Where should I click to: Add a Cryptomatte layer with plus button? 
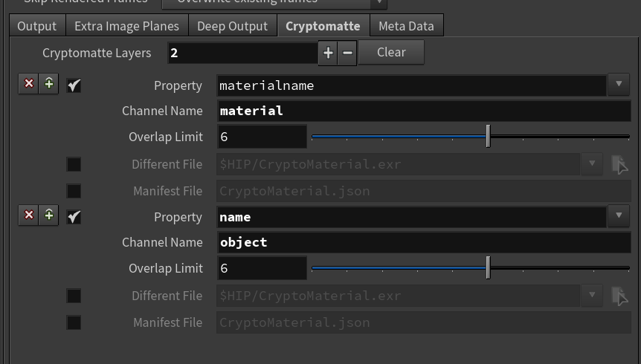tap(328, 53)
